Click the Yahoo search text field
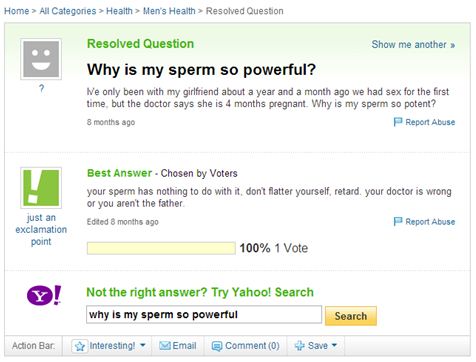Screen dimensions: 476x362 (x=204, y=314)
